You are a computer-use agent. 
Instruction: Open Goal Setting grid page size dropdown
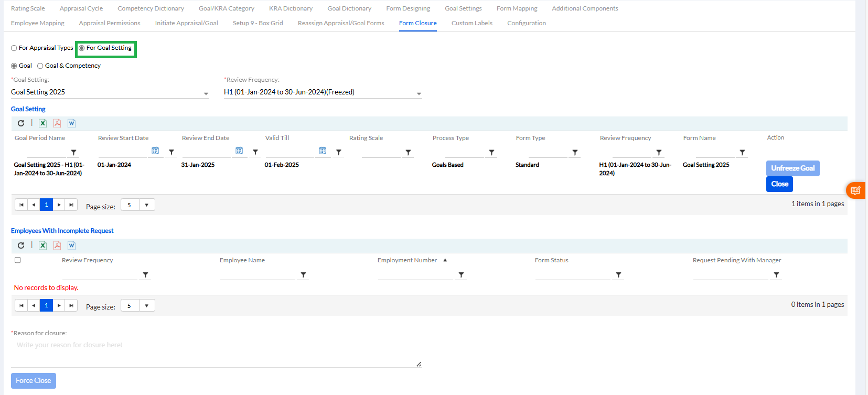tap(147, 205)
